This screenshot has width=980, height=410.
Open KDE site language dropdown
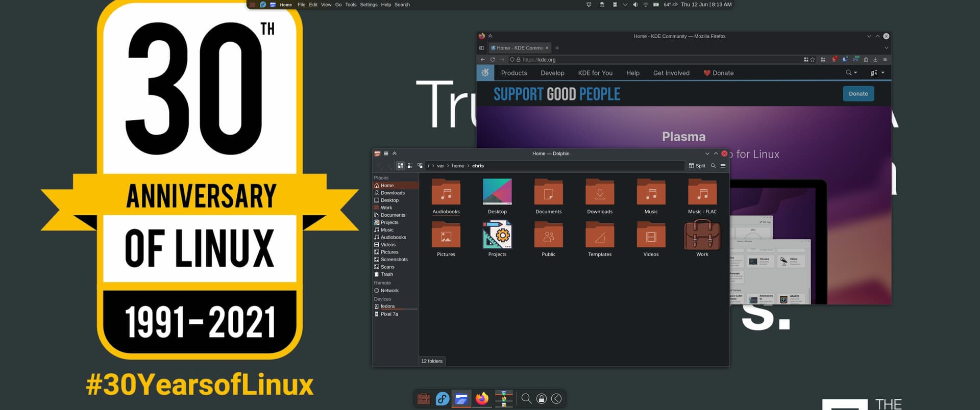pos(877,73)
